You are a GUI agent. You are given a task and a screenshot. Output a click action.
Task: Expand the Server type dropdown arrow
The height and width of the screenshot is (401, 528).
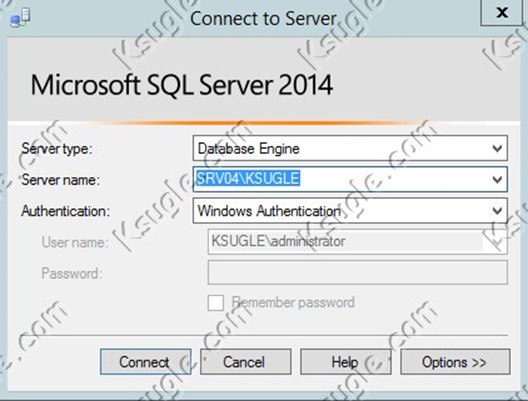[x=497, y=148]
